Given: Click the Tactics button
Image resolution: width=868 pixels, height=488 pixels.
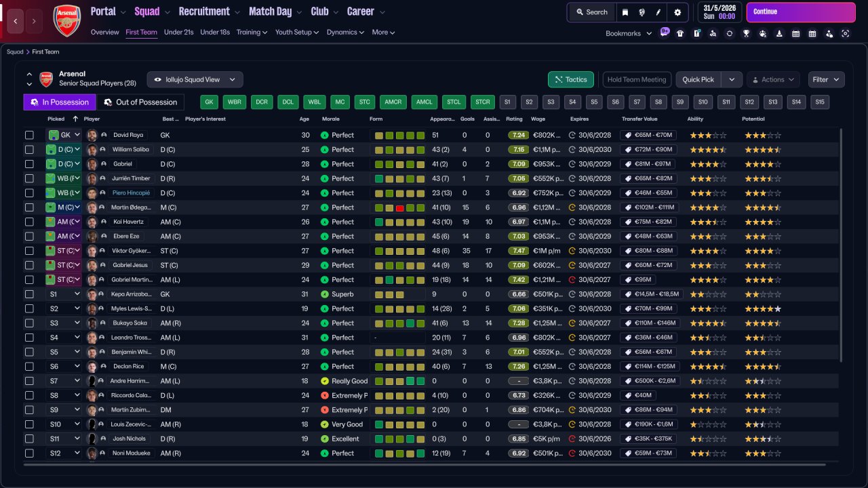Looking at the screenshot, I should coord(570,79).
